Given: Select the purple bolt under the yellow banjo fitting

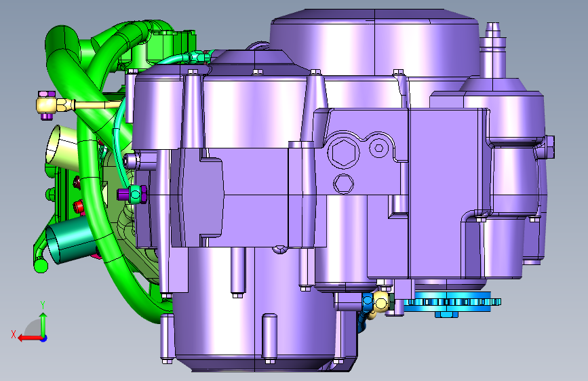Looking at the screenshot, I should [47, 117].
